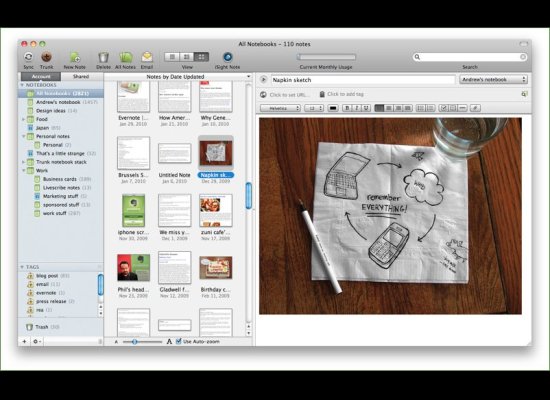
Task: Click the Sync toolbar icon
Action: pyautogui.click(x=28, y=57)
